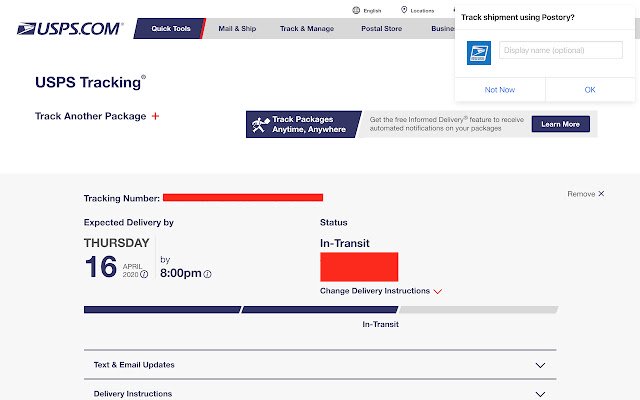Click the info icon beside April 2020
Viewport: 640px width, 400px height.
(144, 275)
